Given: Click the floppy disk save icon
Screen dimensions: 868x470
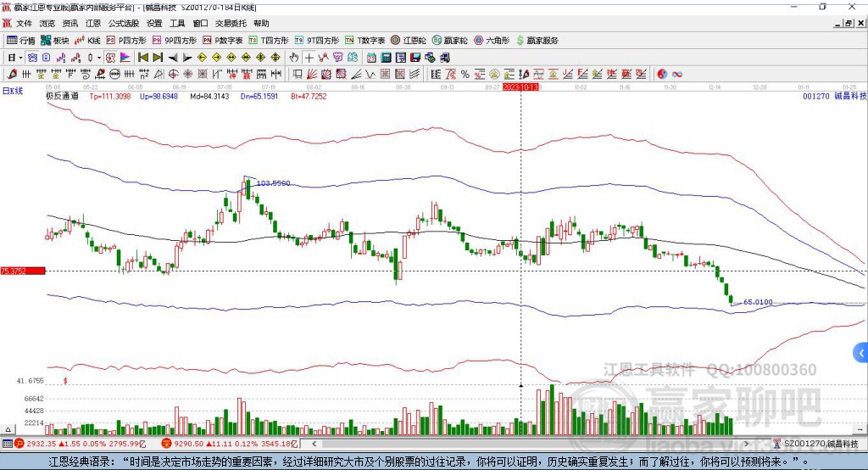Looking at the screenshot, I should tap(415, 58).
